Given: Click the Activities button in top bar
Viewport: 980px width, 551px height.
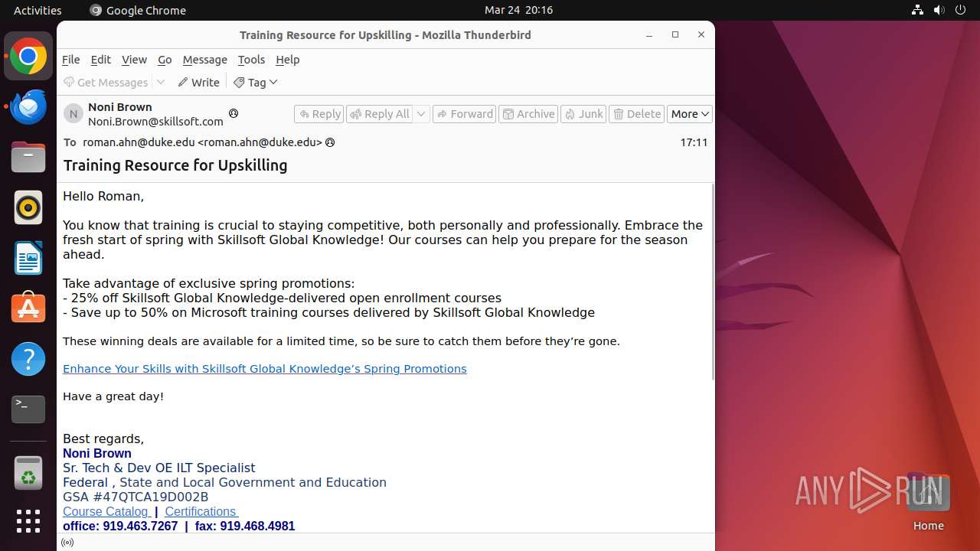Looking at the screenshot, I should (x=38, y=10).
